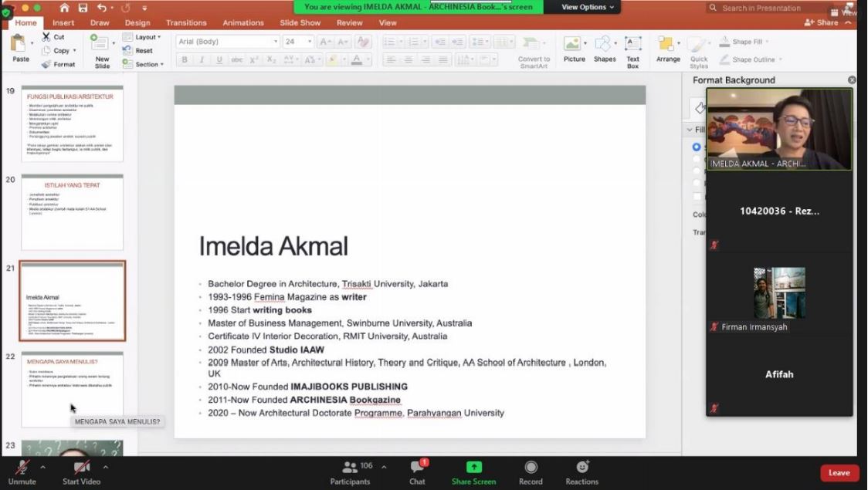Insert a picture using the Picture icon

coord(573,44)
